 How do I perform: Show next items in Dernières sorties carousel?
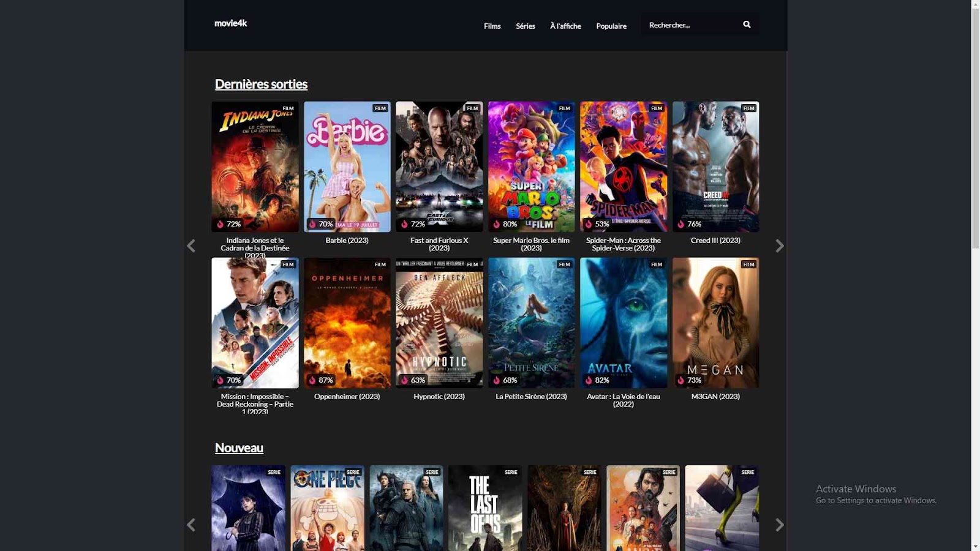[779, 246]
